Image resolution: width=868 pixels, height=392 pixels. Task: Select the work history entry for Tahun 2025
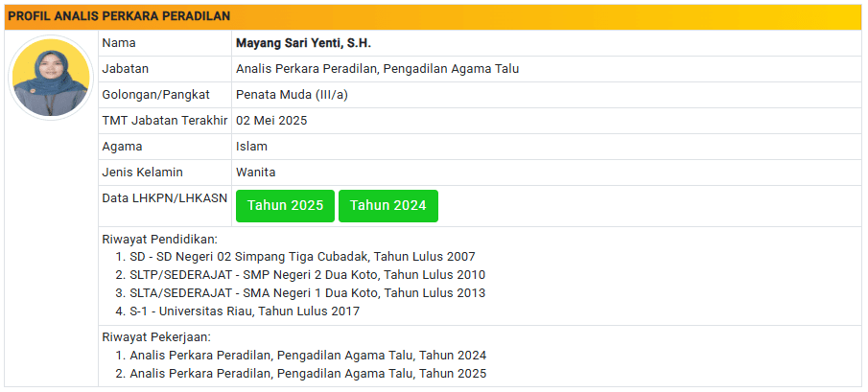pos(308,374)
